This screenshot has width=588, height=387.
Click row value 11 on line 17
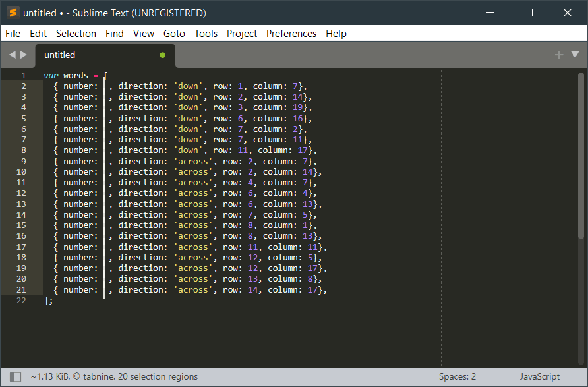tap(252, 247)
